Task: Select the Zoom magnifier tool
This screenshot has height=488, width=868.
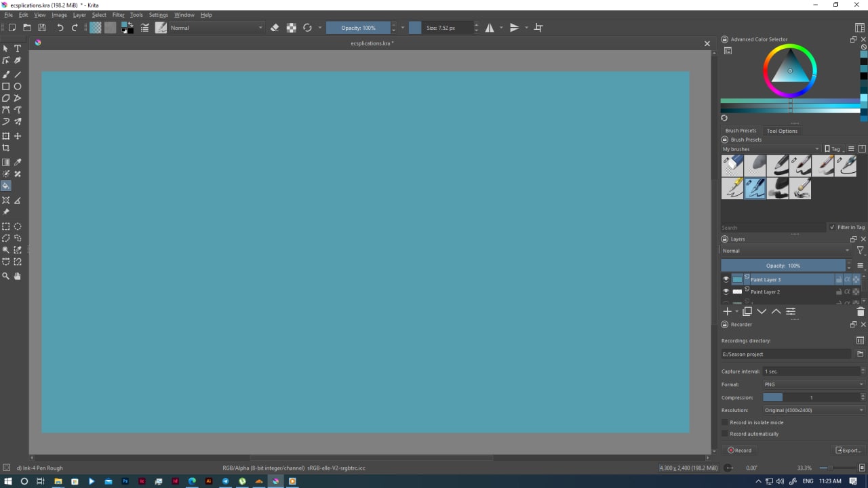Action: (x=6, y=276)
